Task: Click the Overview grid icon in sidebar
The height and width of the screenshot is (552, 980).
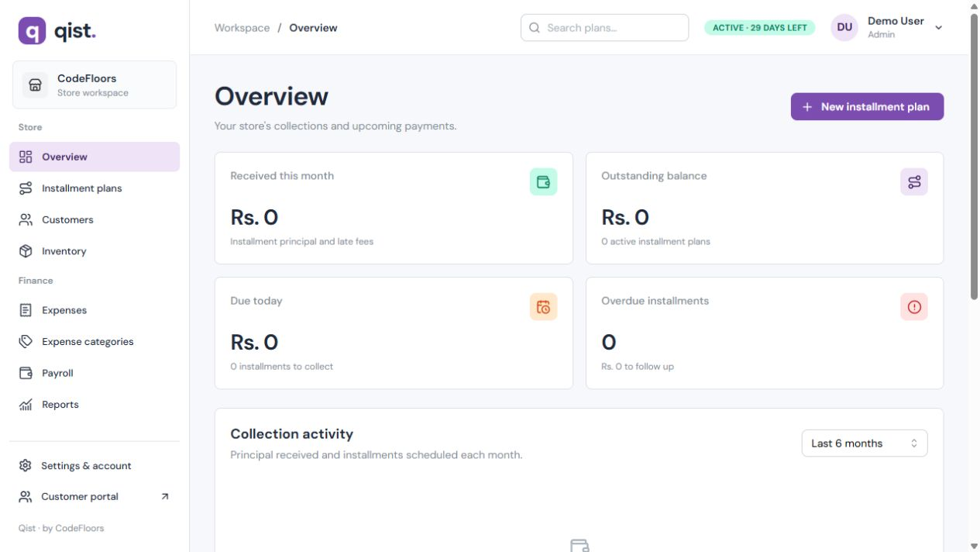Action: tap(26, 157)
